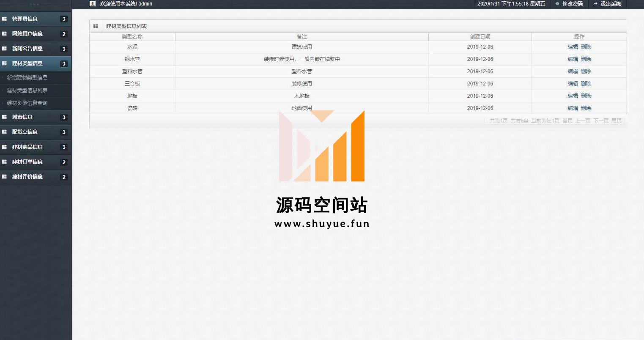Click the user avatar icon in top bar

point(93,3)
